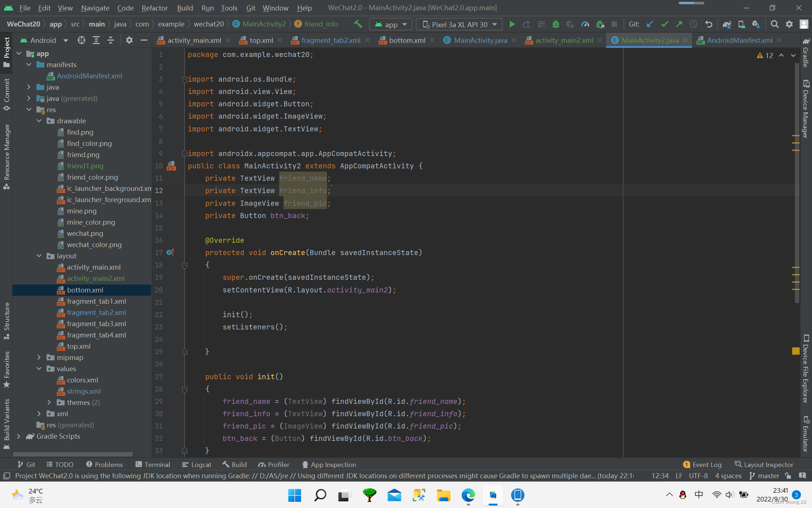Image resolution: width=812 pixels, height=508 pixels.
Task: Click 4 spaces indent setting
Action: pyautogui.click(x=728, y=476)
